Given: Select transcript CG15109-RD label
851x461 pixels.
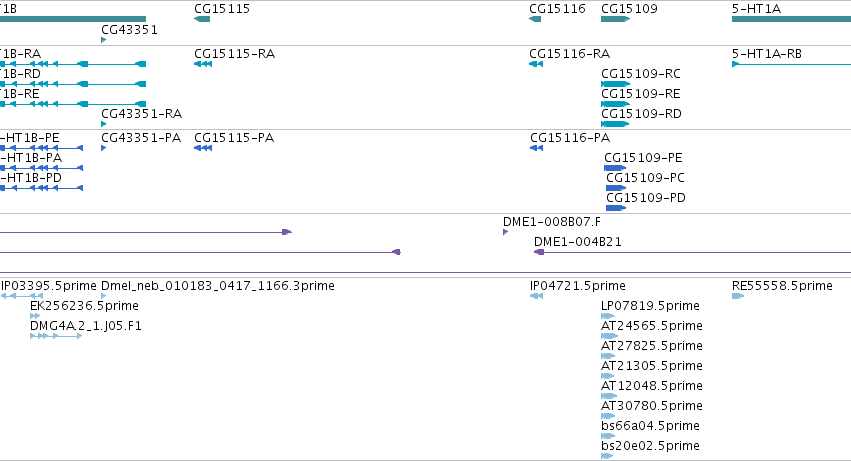Looking at the screenshot, I should 641,114.
